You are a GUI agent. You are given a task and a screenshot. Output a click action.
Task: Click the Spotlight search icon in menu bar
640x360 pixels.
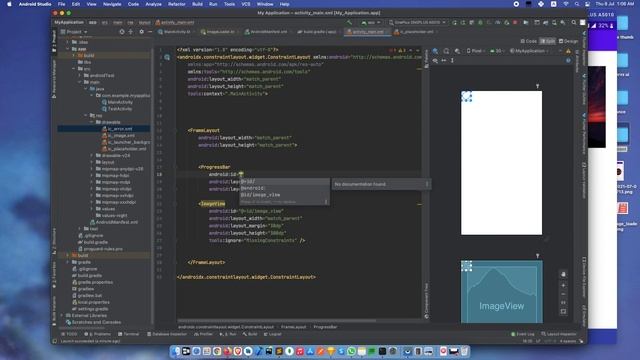577,4
